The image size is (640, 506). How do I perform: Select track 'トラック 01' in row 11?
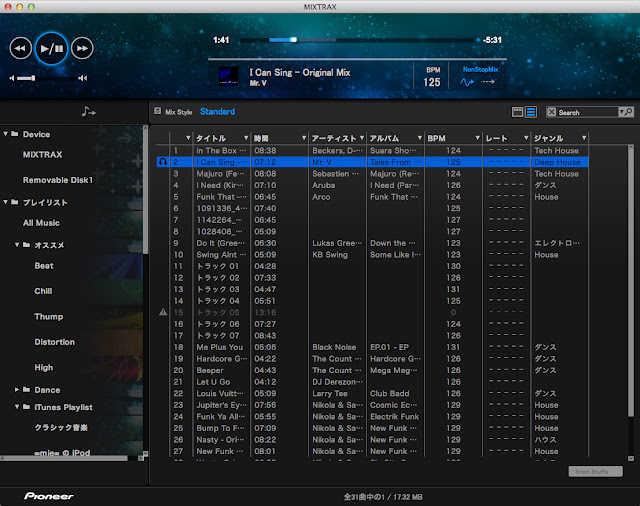pos(218,266)
